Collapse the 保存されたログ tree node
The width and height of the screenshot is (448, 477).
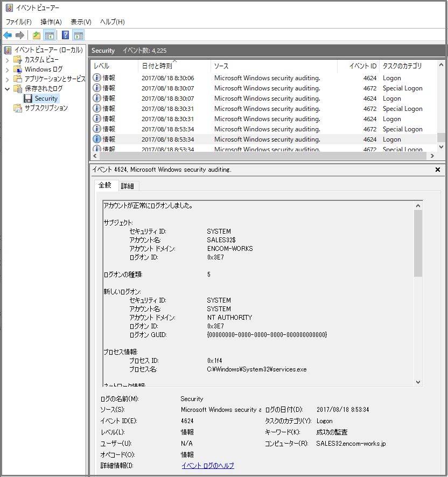click(8, 89)
